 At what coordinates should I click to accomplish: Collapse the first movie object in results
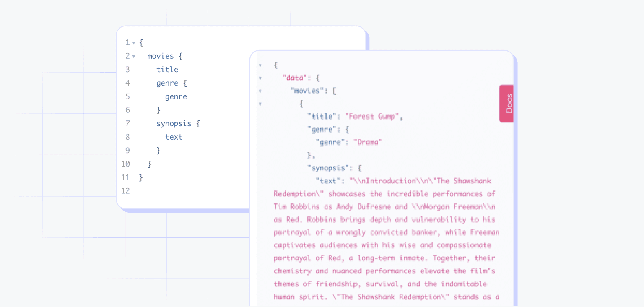261,104
